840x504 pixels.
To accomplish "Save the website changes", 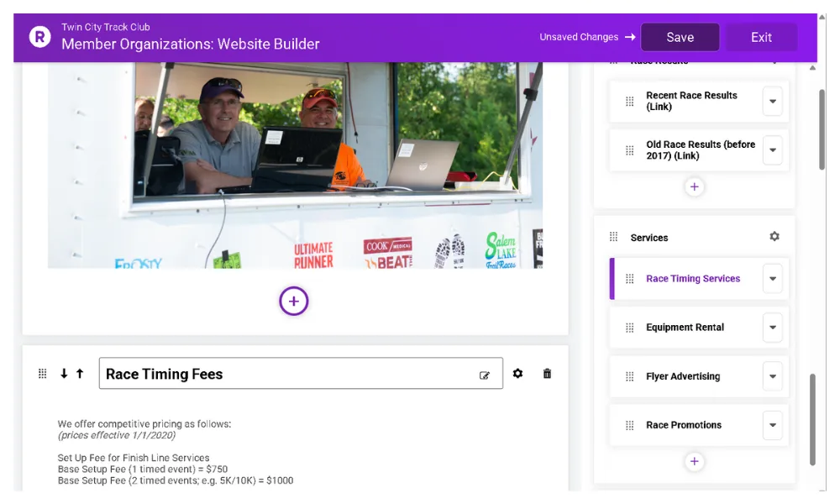I will click(680, 37).
